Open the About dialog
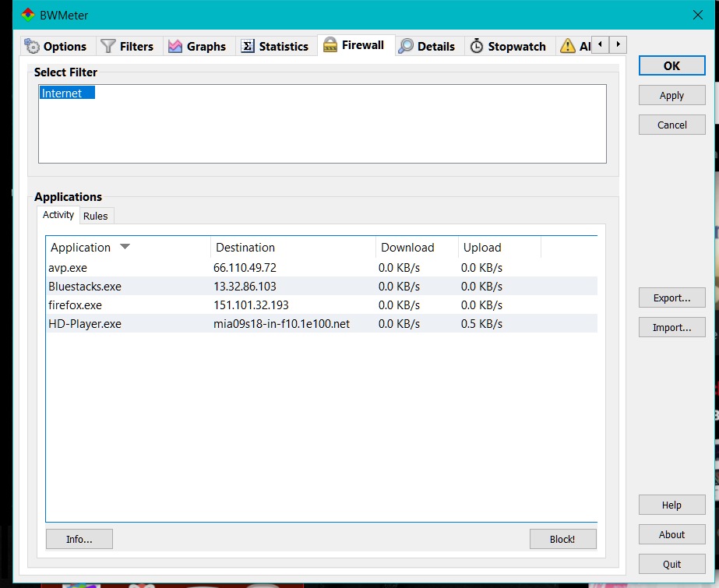 (x=671, y=534)
